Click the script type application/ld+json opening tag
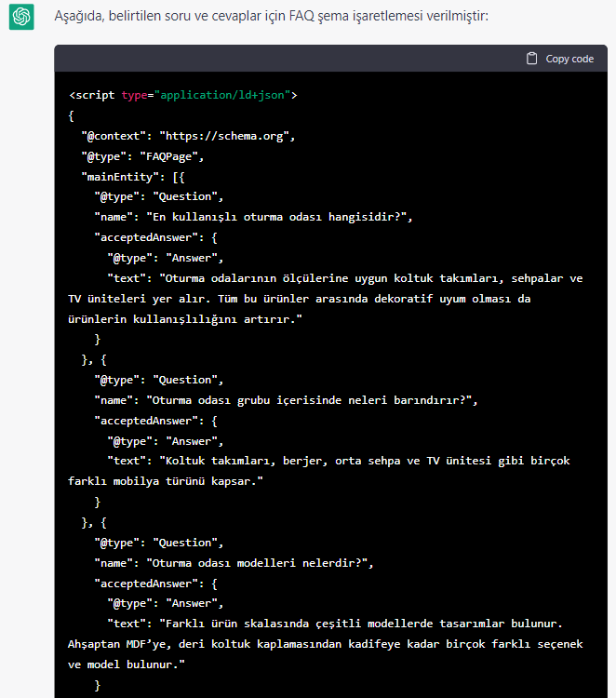This screenshot has height=698, width=616. [x=183, y=95]
